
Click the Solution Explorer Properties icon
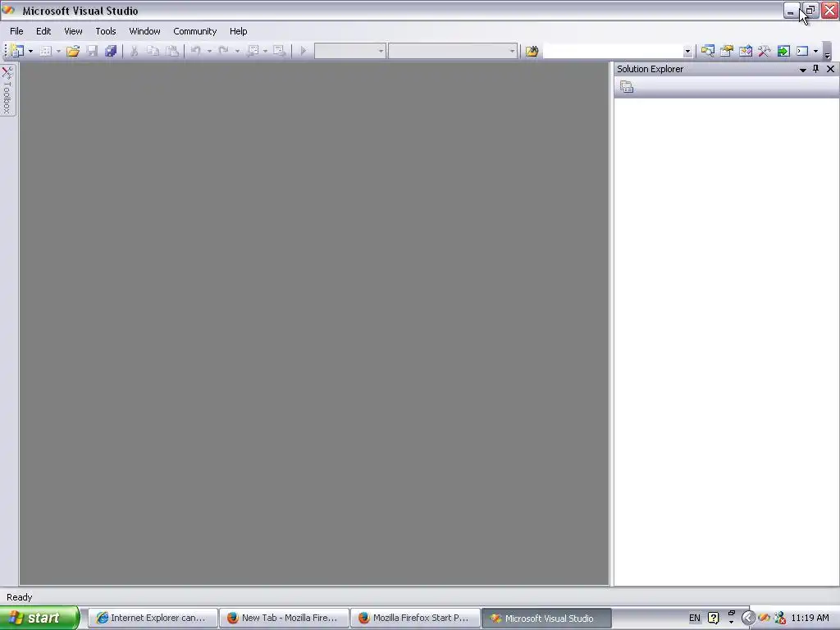[x=627, y=87]
